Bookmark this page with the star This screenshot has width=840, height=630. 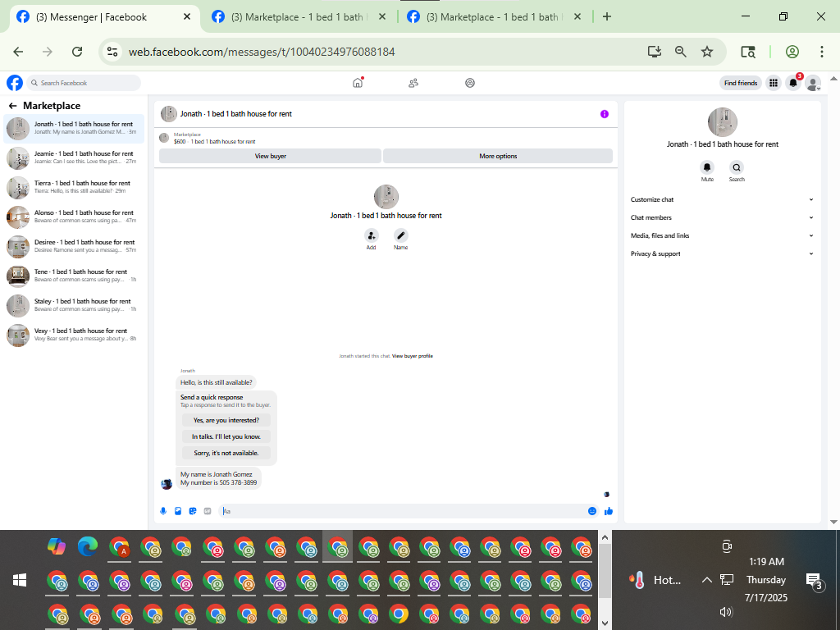point(707,52)
